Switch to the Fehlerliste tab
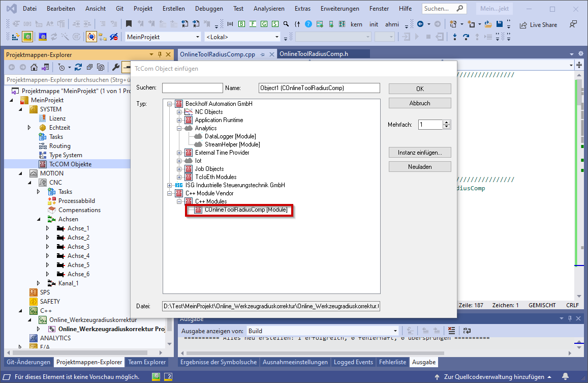Image resolution: width=588 pixels, height=383 pixels. click(393, 362)
